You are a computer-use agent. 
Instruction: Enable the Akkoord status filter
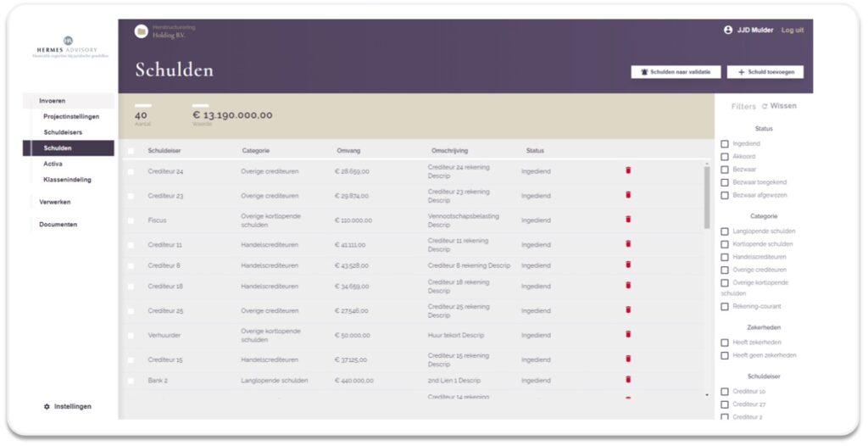pyautogui.click(x=725, y=157)
